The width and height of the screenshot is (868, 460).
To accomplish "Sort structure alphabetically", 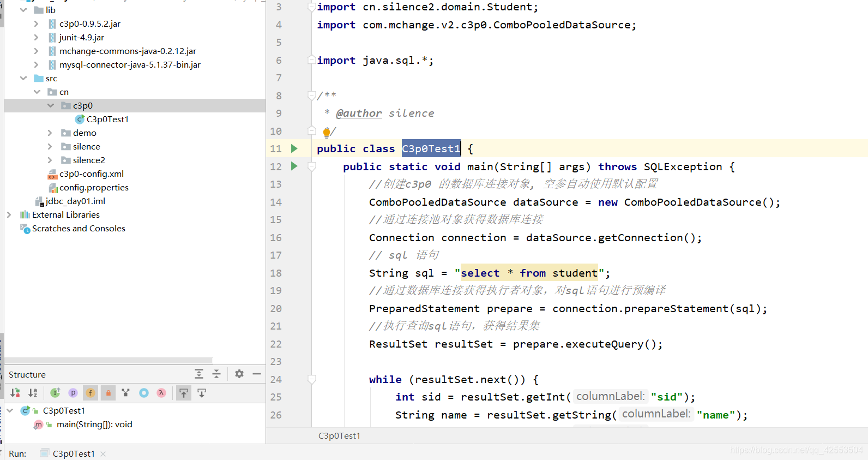I will click(33, 393).
